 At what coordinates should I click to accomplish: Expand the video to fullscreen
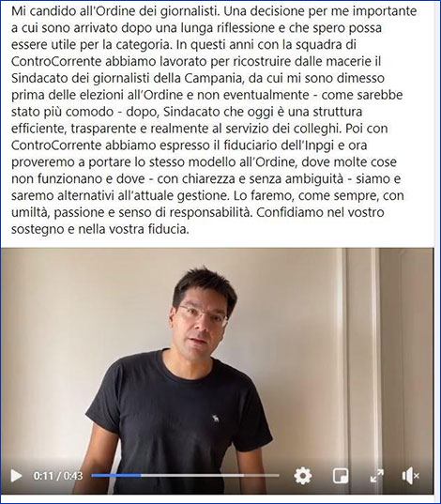376,476
